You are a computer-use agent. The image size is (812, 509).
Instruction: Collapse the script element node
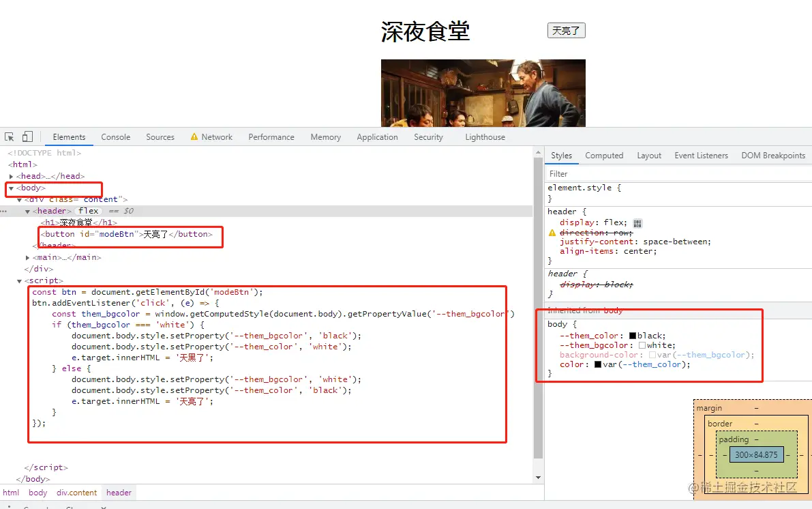click(19, 281)
